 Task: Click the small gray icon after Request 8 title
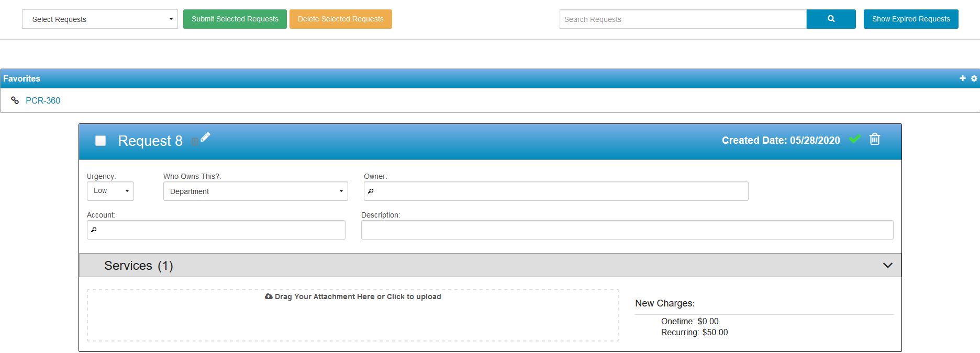click(x=194, y=141)
